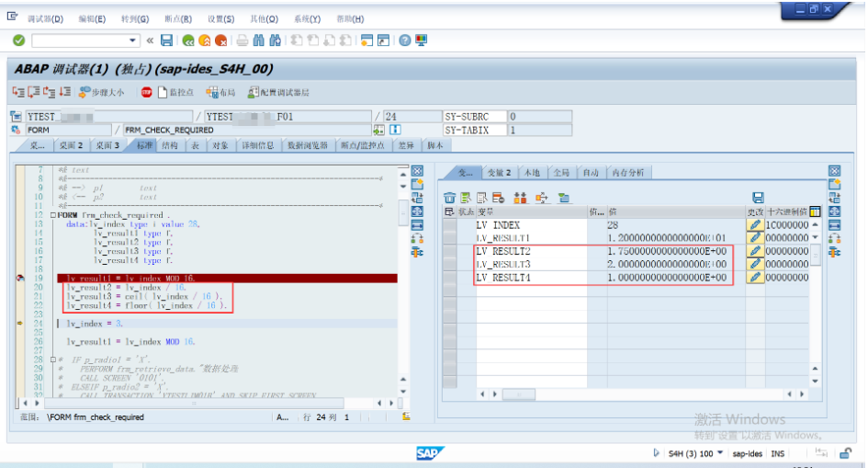Click the pencil change icon for LV_RESULT4
Image resolution: width=868 pixels, height=468 pixels.
tap(754, 277)
